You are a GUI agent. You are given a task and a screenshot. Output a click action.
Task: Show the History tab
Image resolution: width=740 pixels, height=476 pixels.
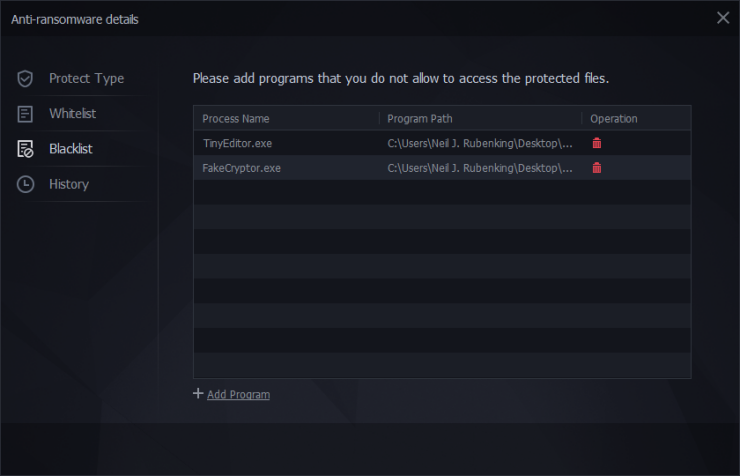pos(69,184)
